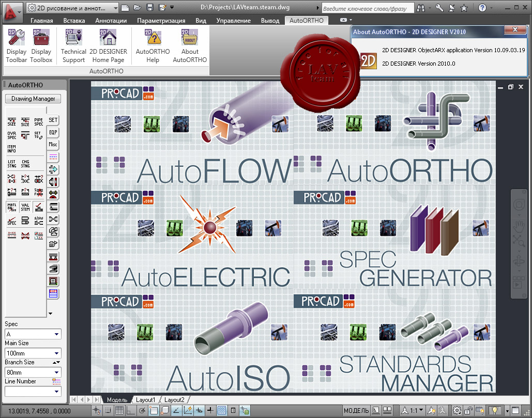This screenshot has height=418, width=532.
Task: Open the Help question mark menu
Action: pyautogui.click(x=482, y=8)
